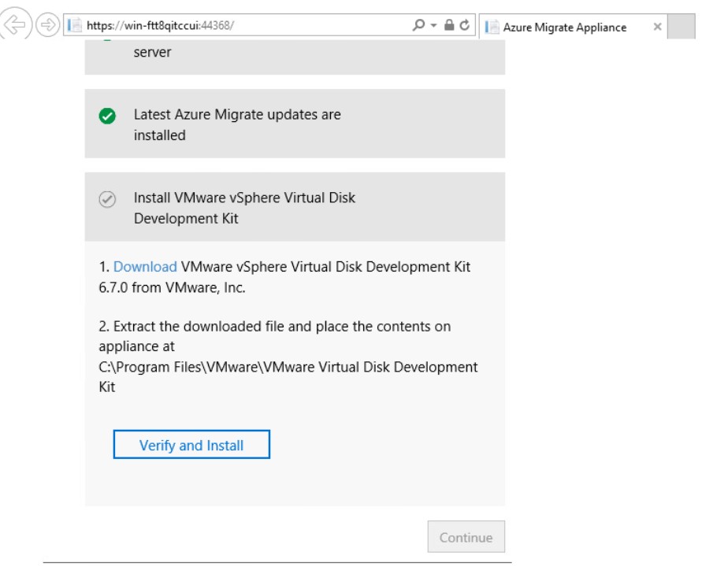Click the green check for Azure Migrate updates
This screenshot has width=728, height=566.
[107, 116]
